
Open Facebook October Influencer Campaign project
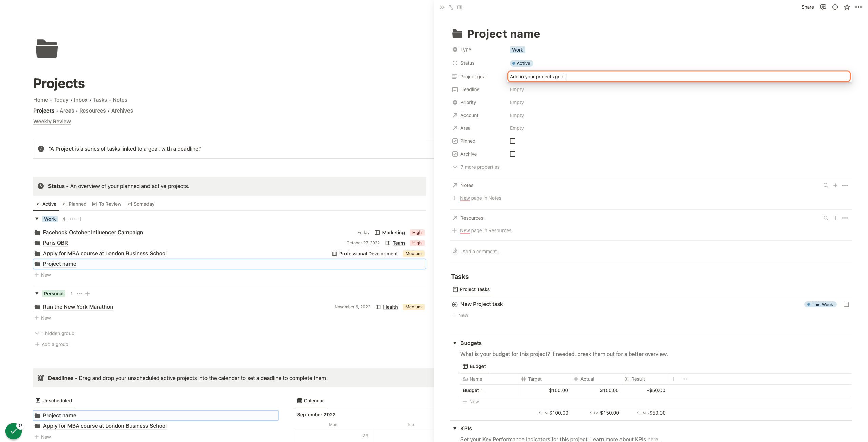(229, 233)
